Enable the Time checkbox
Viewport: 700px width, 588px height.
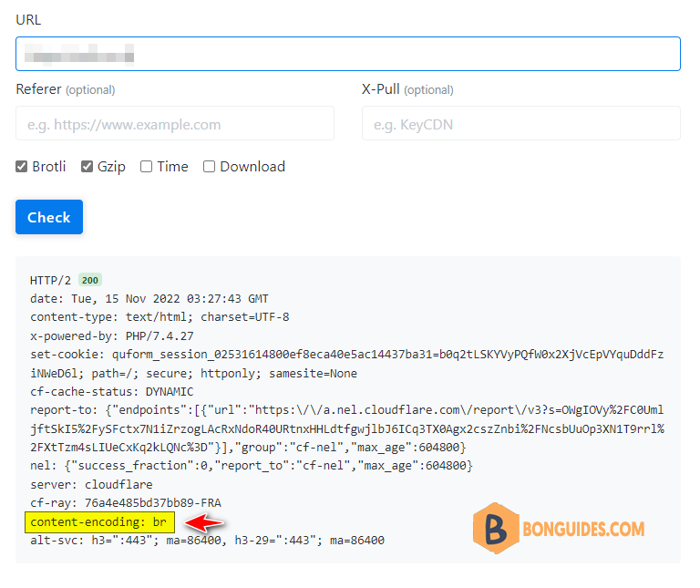click(x=146, y=167)
